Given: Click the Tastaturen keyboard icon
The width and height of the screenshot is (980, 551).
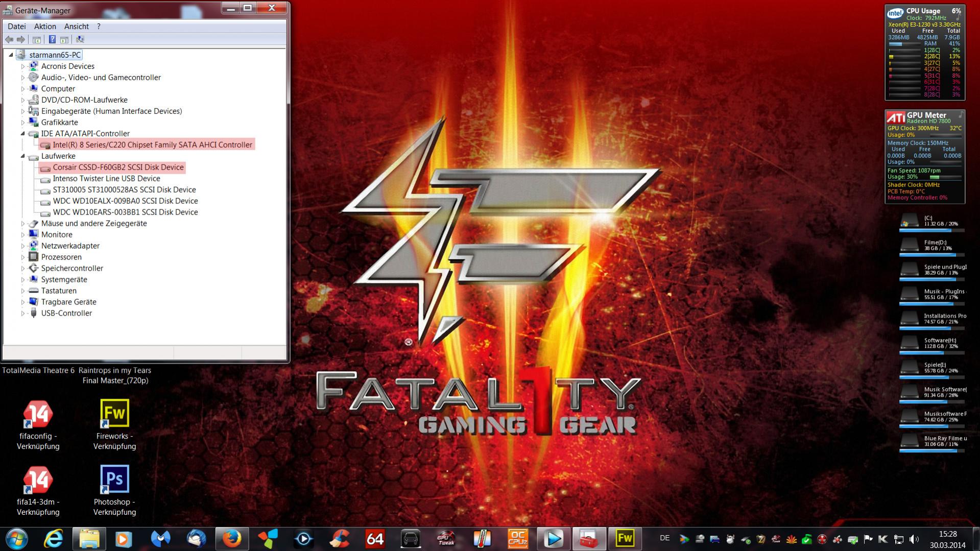Looking at the screenshot, I should tap(33, 291).
